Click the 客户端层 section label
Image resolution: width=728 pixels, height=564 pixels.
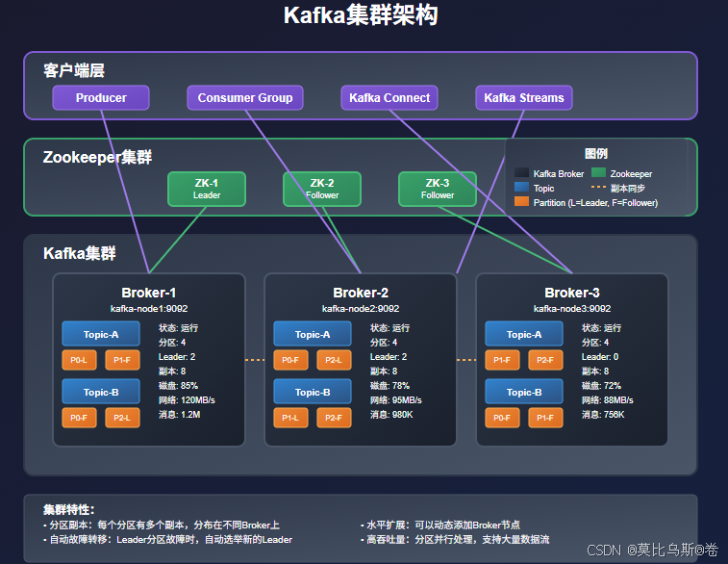pos(74,70)
